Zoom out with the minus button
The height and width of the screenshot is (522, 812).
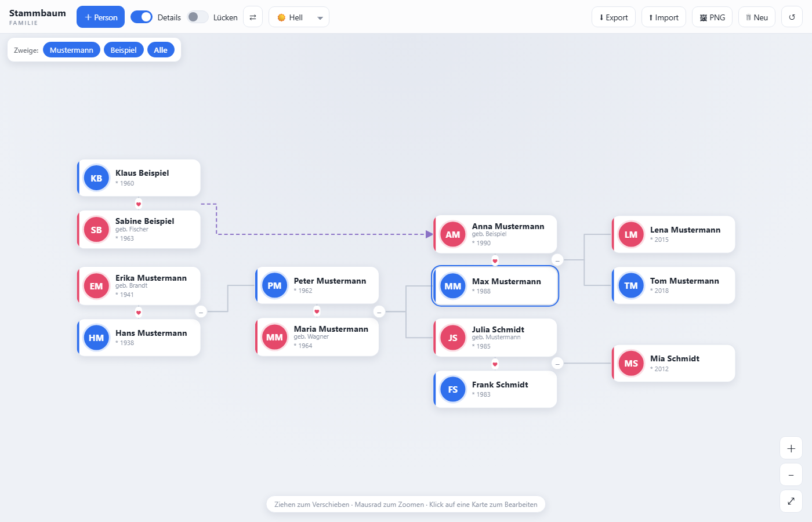(791, 475)
